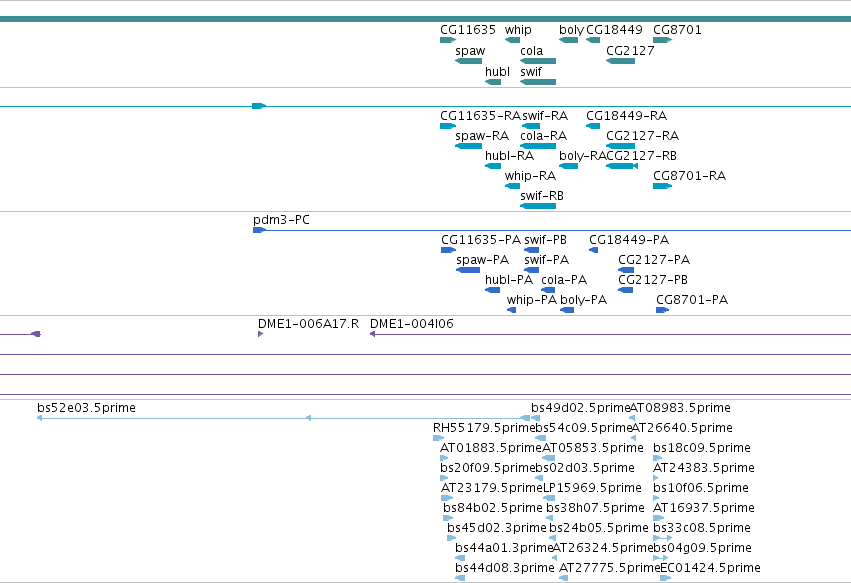851x583 pixels.
Task: Select the bs49d02.5prime EST
Action: [535, 418]
